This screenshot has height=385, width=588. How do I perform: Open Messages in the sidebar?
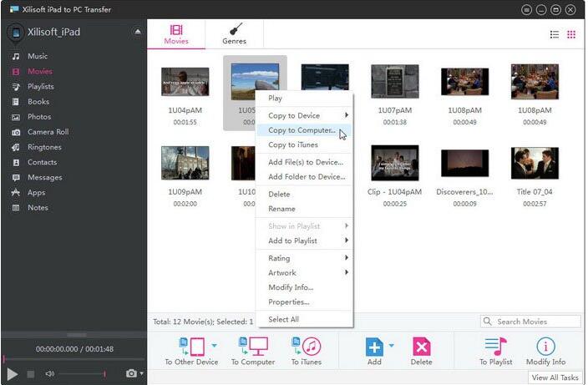[x=44, y=177]
